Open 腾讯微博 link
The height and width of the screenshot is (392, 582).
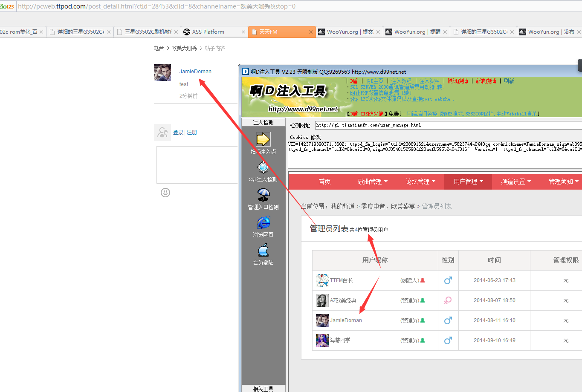pos(458,81)
